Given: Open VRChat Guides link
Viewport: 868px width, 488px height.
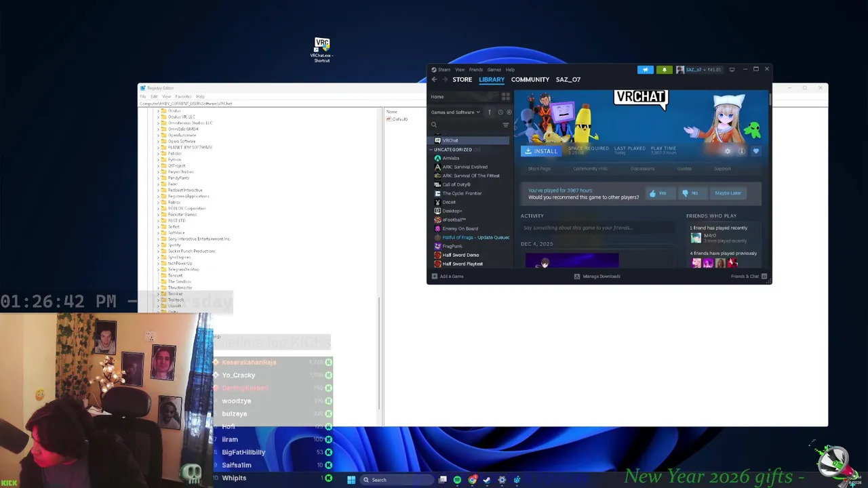Looking at the screenshot, I should [x=684, y=169].
